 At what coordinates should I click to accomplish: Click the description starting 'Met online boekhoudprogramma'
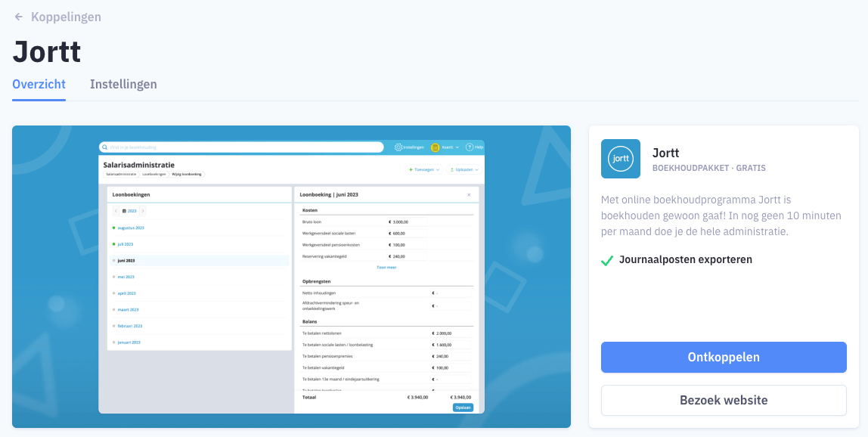tap(721, 215)
